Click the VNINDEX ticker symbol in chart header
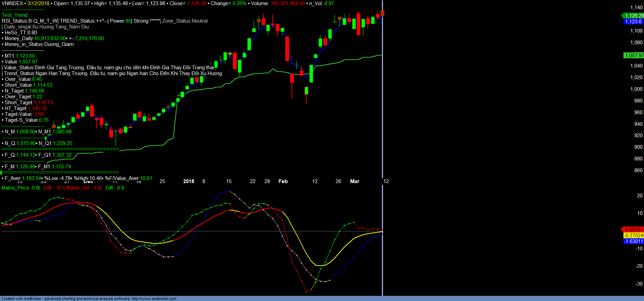Screen dimensions: 644x301 [x=12, y=3]
